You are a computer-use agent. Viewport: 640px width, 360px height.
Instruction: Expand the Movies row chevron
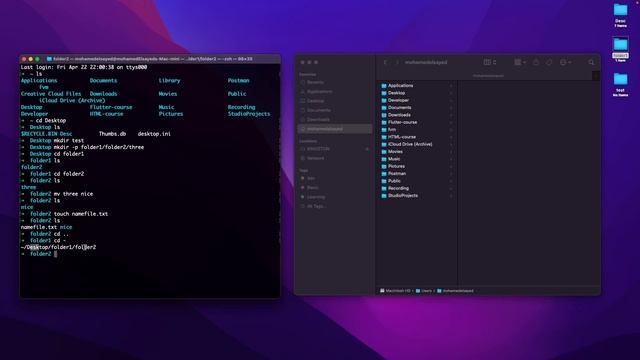[x=451, y=152]
